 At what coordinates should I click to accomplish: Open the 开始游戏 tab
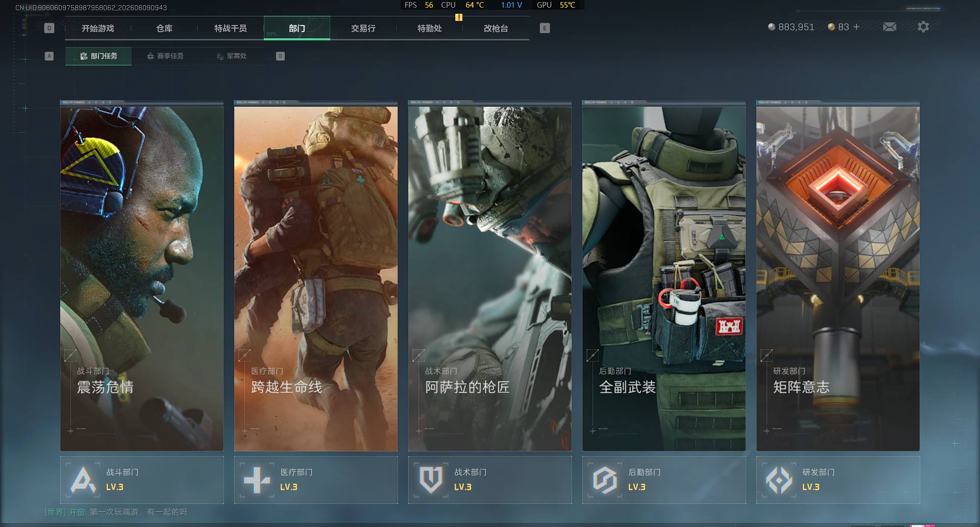click(x=98, y=29)
